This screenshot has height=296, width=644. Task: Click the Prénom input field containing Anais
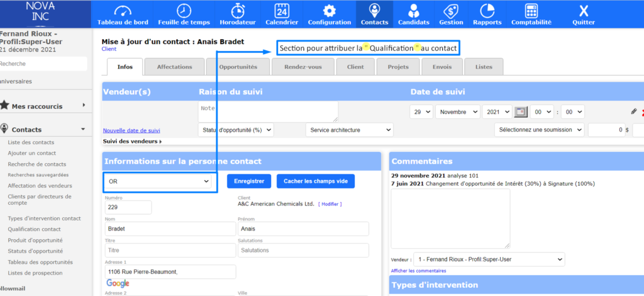[303, 229]
